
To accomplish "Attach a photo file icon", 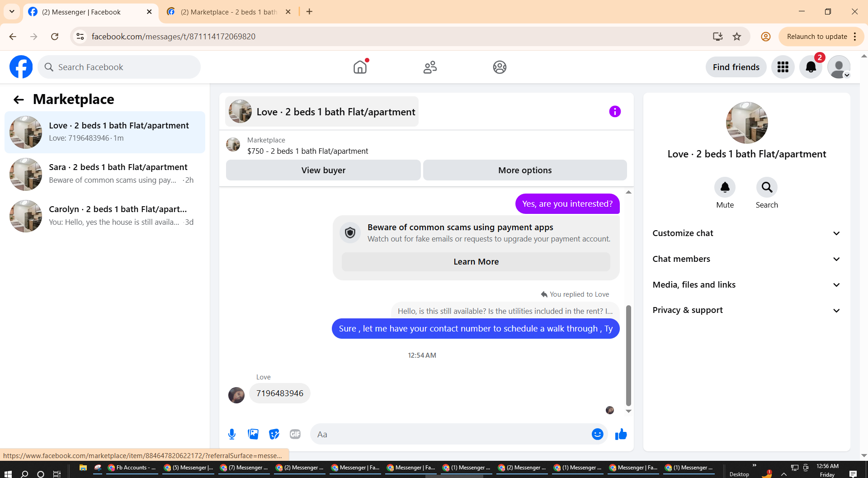I will [x=253, y=434].
